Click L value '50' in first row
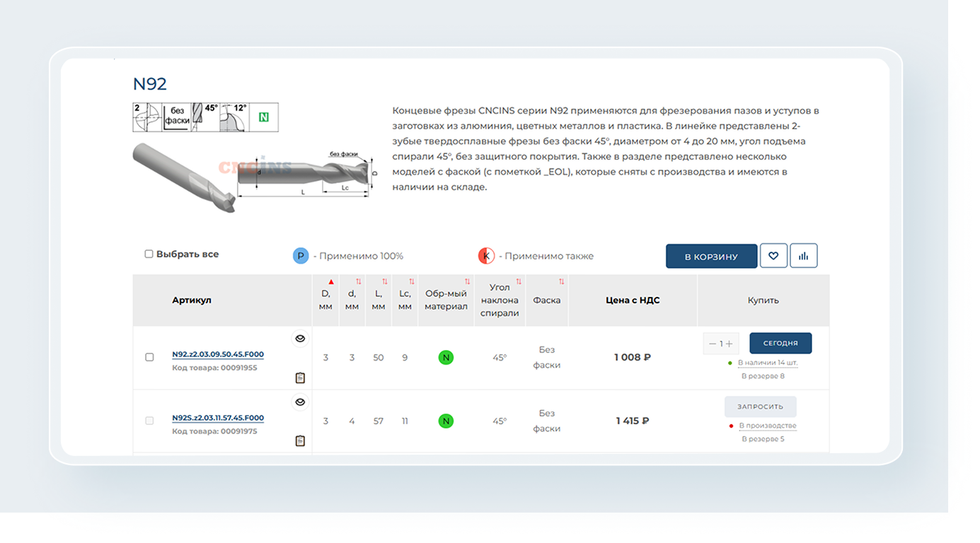The image size is (980, 543). tap(379, 358)
